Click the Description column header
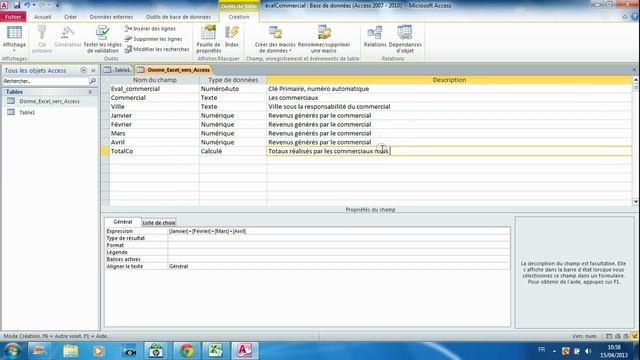The width and height of the screenshot is (640, 360). point(449,80)
